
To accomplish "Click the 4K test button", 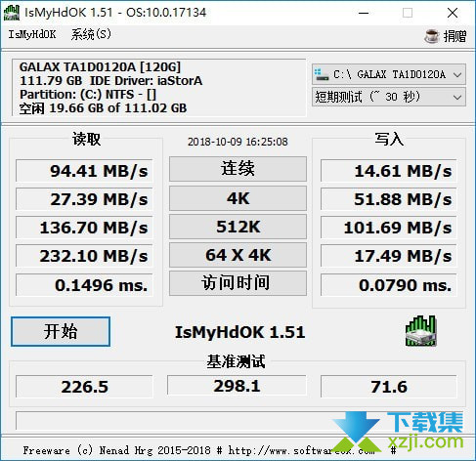I will (x=238, y=198).
